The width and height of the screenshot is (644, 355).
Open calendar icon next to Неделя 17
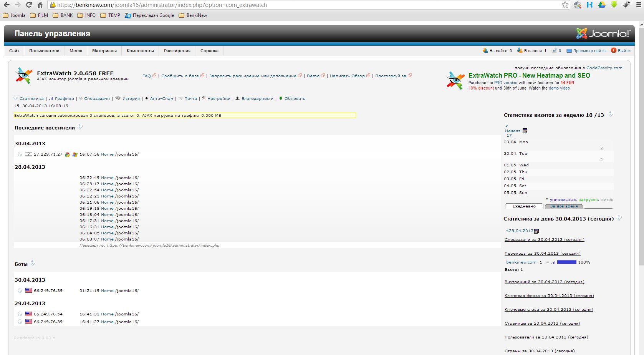[525, 131]
